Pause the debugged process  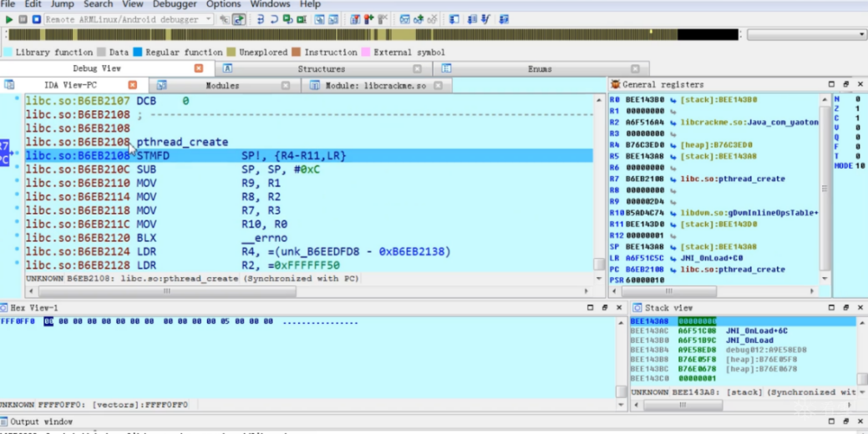point(23,19)
